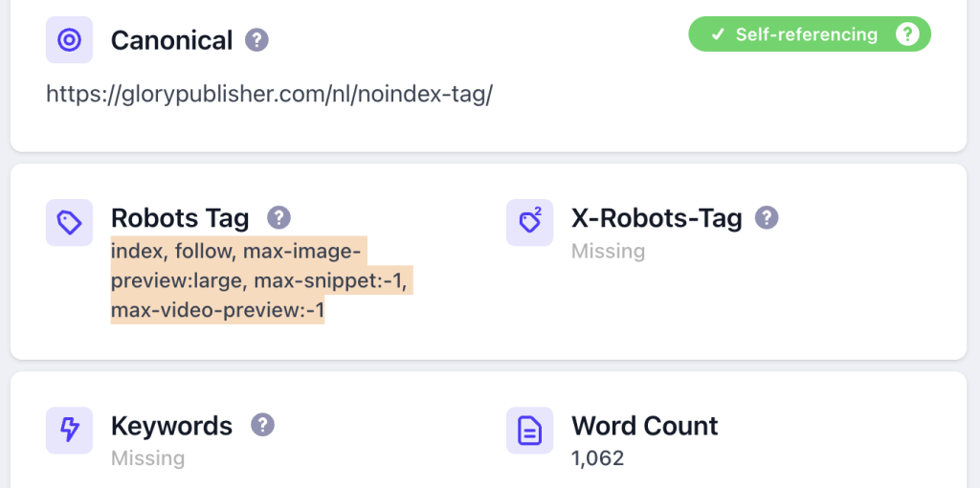Click the Keywords lightning bolt icon
The image size is (980, 488).
click(x=69, y=431)
